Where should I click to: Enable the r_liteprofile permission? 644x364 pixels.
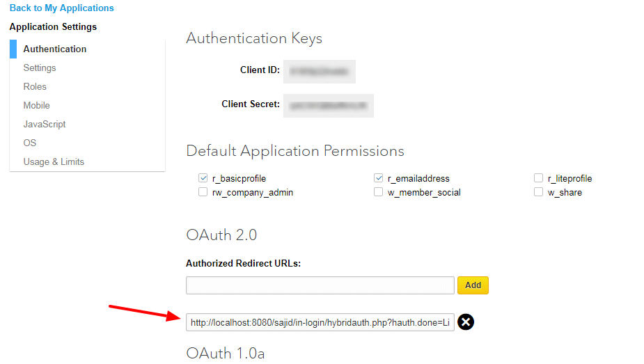538,178
